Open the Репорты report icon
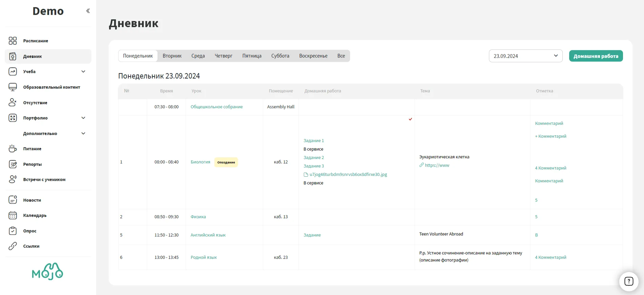644x295 pixels. click(13, 164)
